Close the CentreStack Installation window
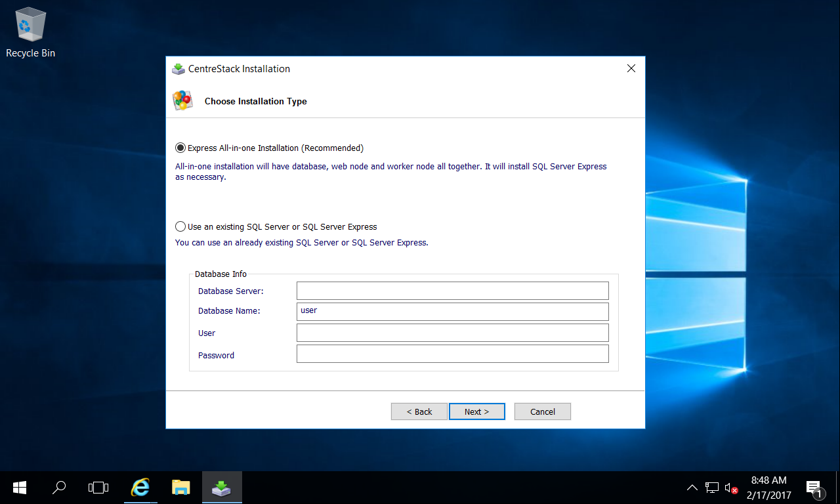 coord(631,68)
